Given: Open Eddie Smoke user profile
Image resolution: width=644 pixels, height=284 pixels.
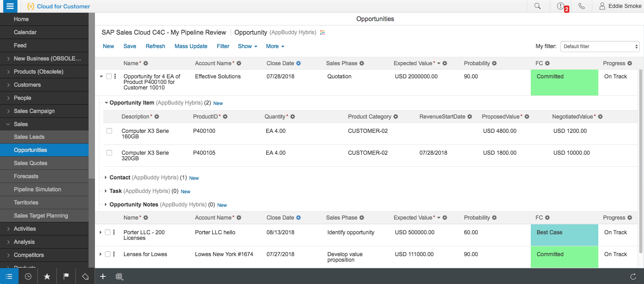Looking at the screenshot, I should click(620, 6).
